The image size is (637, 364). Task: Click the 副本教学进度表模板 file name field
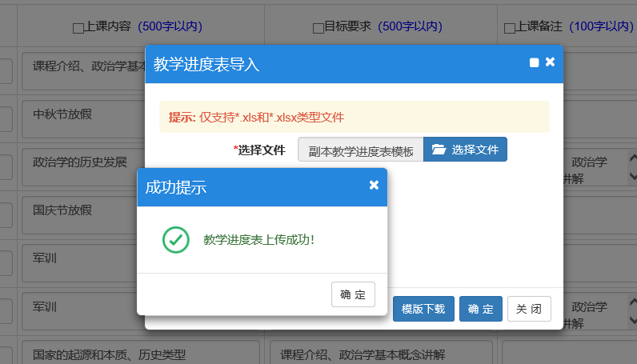tap(360, 150)
